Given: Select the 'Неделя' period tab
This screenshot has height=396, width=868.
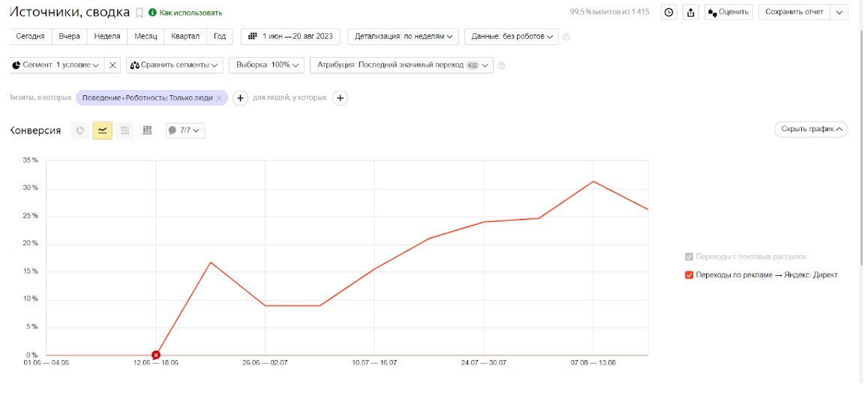Looking at the screenshot, I should [x=107, y=37].
